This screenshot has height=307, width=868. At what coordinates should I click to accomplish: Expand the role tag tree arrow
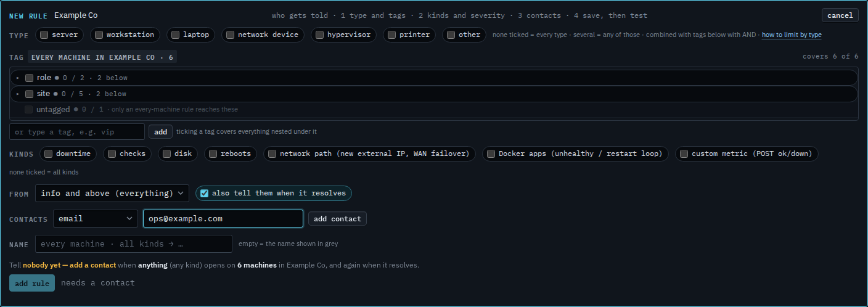(x=18, y=78)
